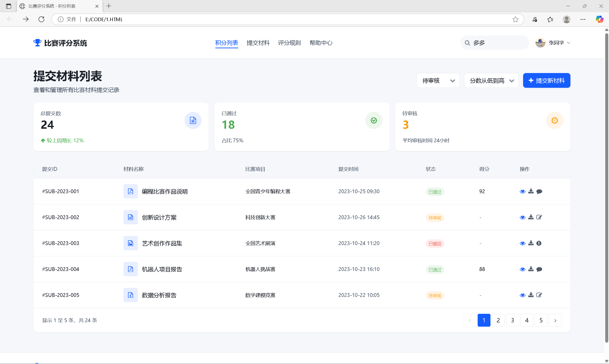Click the Excel file icon for 数据分析报告
Viewport: 609px width, 364px height.
pos(131,295)
